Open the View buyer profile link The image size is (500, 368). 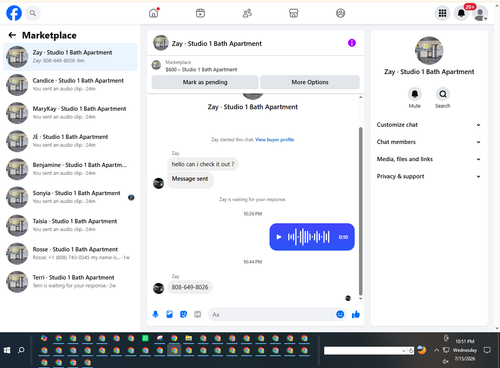(275, 140)
